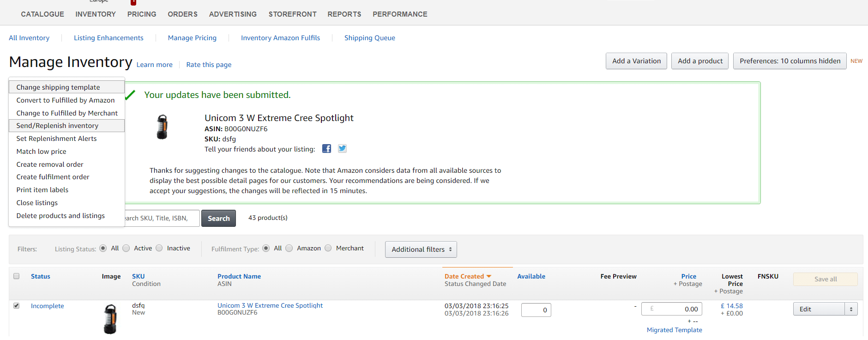Click the Add a product button
Image resolution: width=868 pixels, height=340 pixels.
click(x=700, y=61)
